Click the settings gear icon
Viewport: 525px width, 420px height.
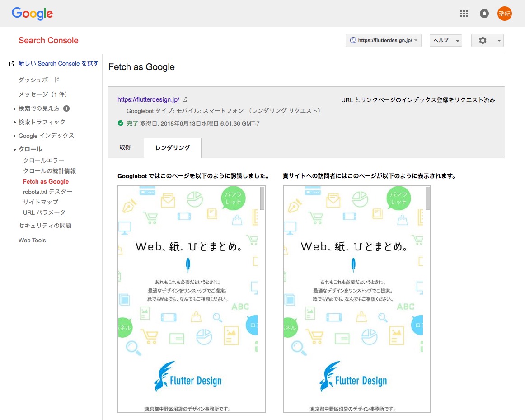(483, 41)
